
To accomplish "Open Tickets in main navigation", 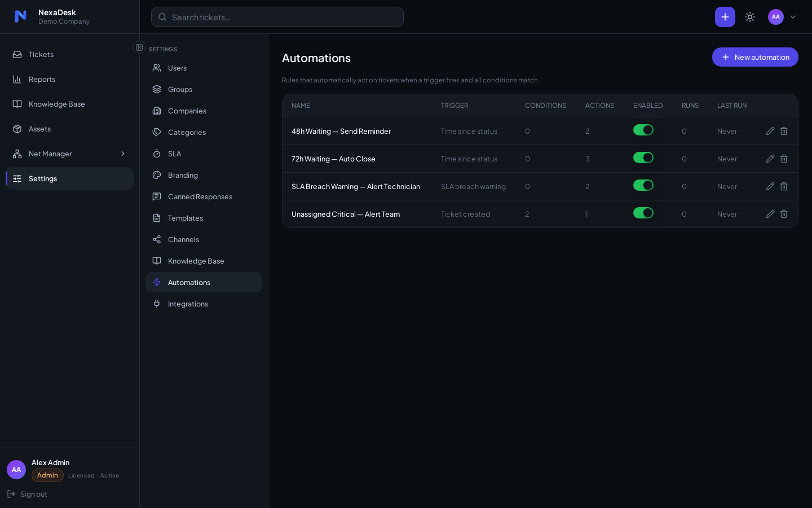I will point(70,54).
